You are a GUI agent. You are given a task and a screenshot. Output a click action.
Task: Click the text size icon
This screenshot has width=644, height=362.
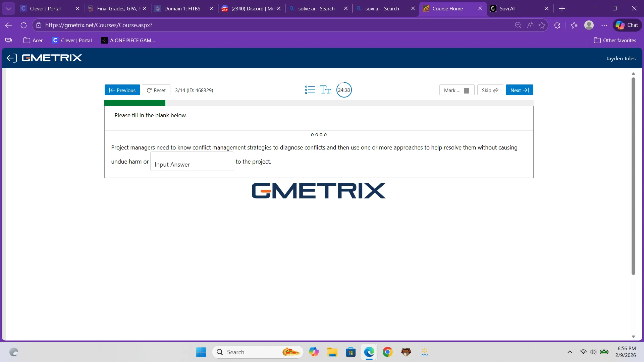(325, 90)
